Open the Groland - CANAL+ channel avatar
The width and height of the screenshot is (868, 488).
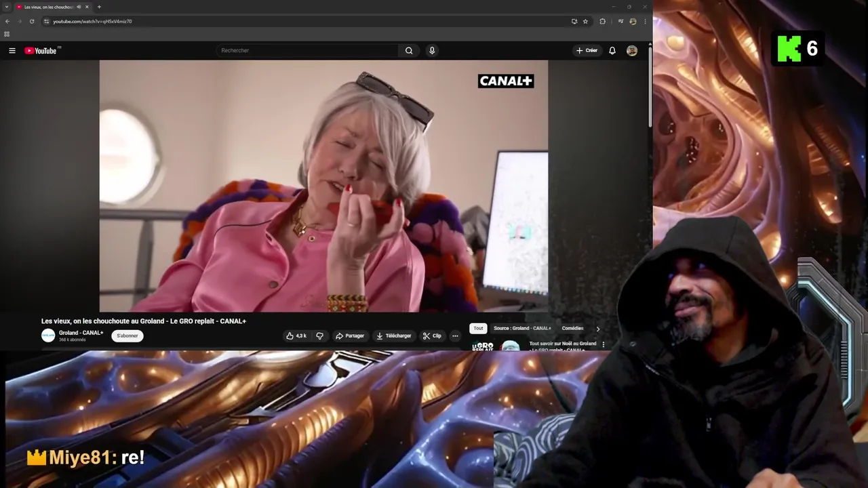[48, 335]
